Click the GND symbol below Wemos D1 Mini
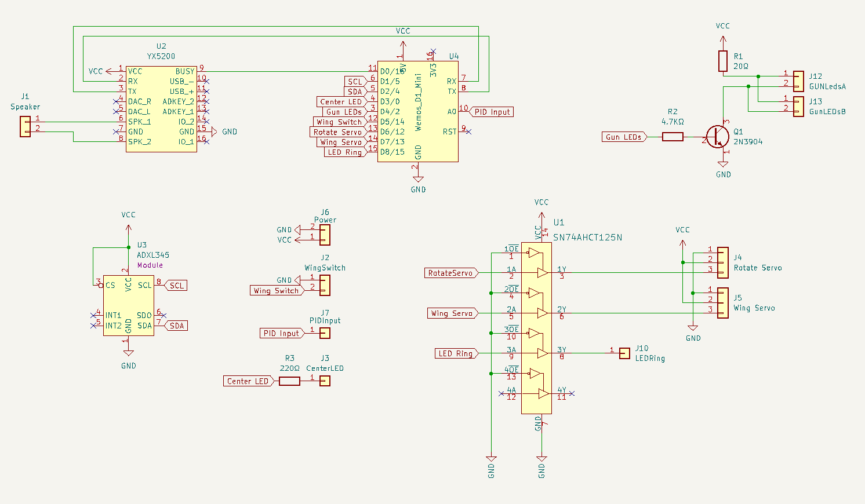 pyautogui.click(x=418, y=180)
